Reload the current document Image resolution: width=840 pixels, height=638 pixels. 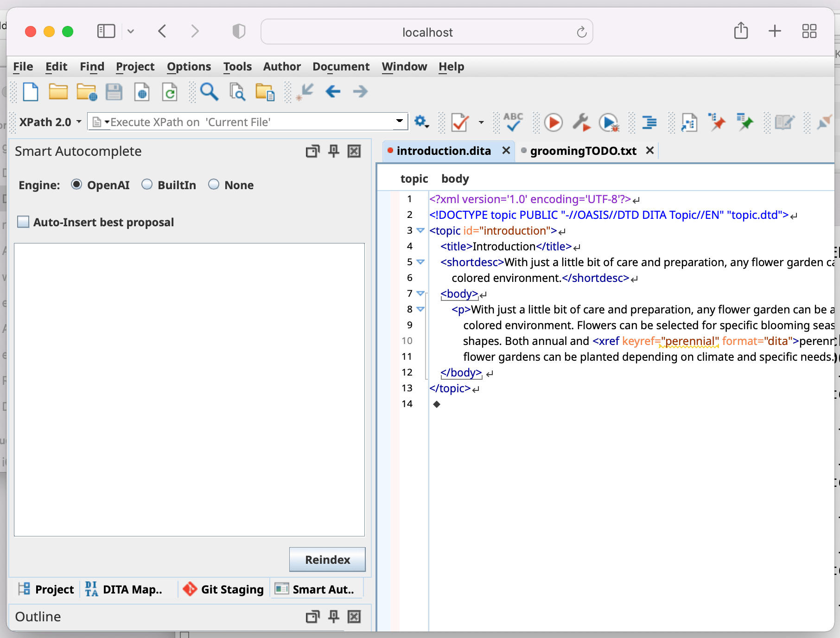(x=170, y=92)
